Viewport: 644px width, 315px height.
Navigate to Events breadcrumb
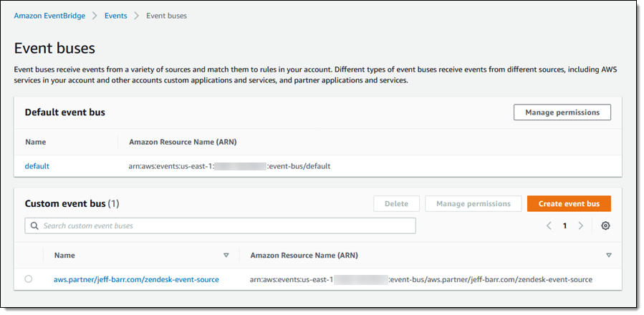coord(116,15)
